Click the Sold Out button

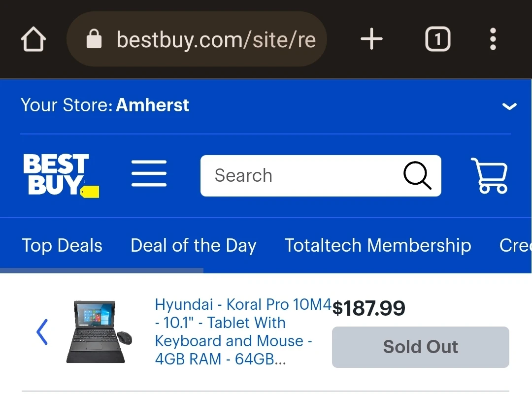tap(420, 347)
